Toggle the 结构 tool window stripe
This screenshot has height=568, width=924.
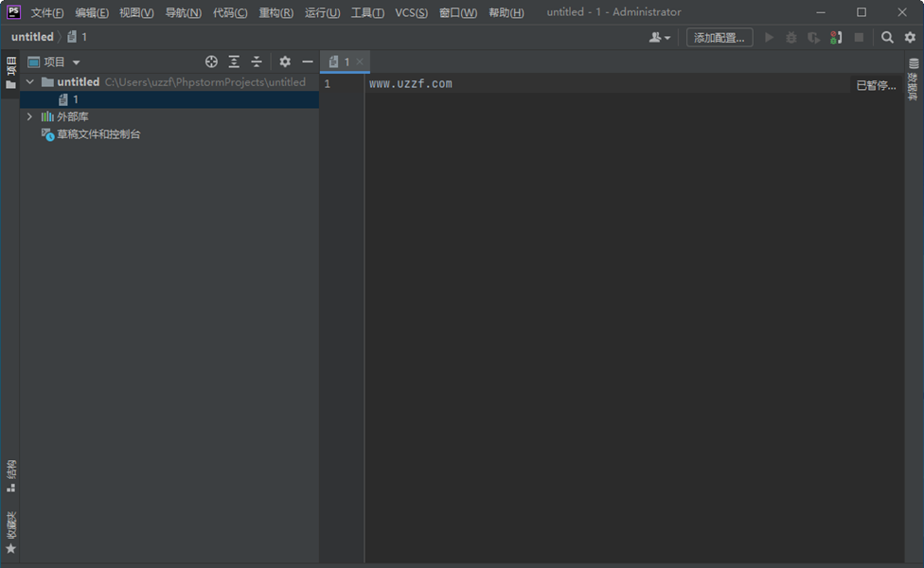10,476
